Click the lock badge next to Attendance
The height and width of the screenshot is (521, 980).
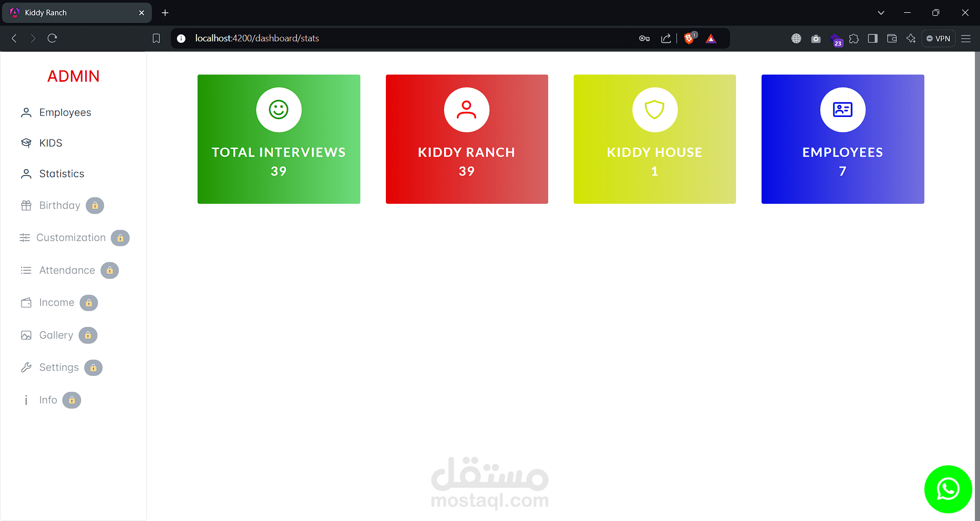click(110, 270)
